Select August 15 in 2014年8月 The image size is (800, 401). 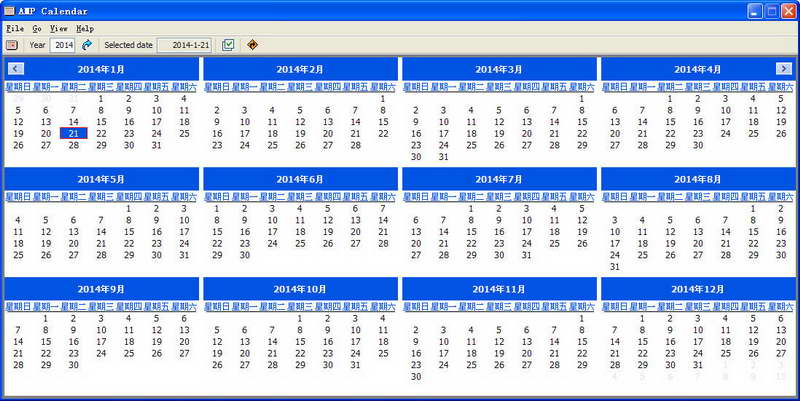point(753,232)
